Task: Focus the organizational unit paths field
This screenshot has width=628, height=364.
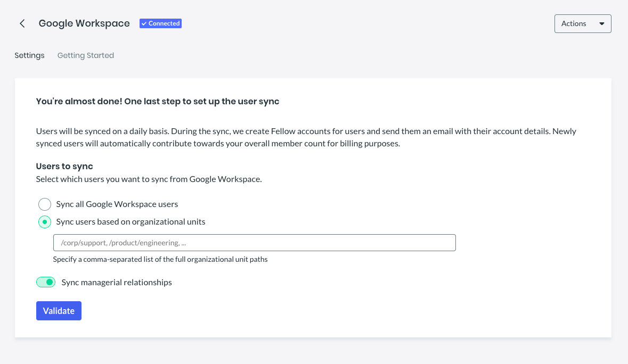Action: [x=254, y=243]
